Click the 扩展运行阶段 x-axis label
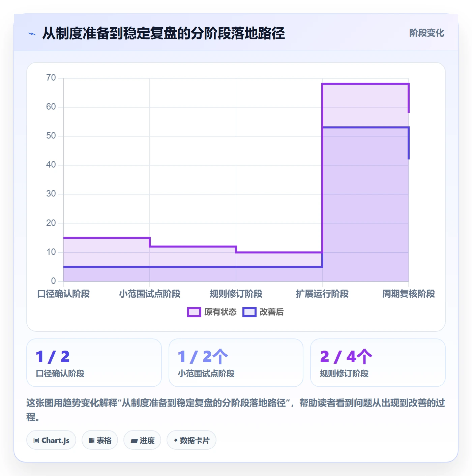Viewport: 472px width, 476px height. pyautogui.click(x=322, y=294)
